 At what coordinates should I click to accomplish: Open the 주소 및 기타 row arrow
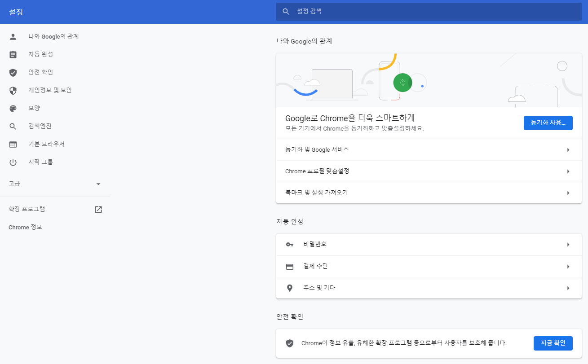click(x=568, y=288)
